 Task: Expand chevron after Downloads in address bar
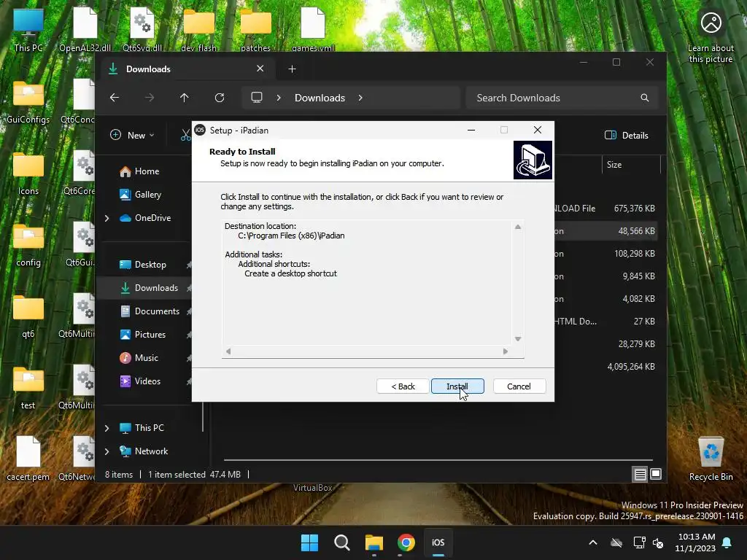click(x=360, y=98)
